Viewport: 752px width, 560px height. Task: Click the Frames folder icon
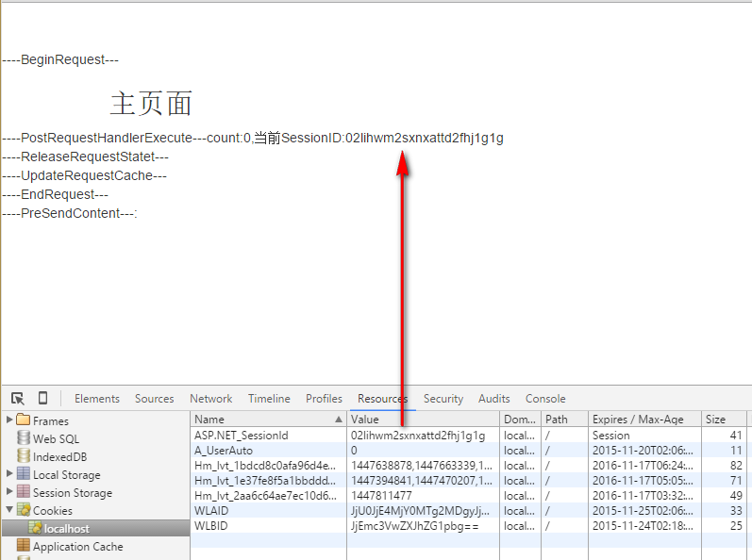[23, 420]
